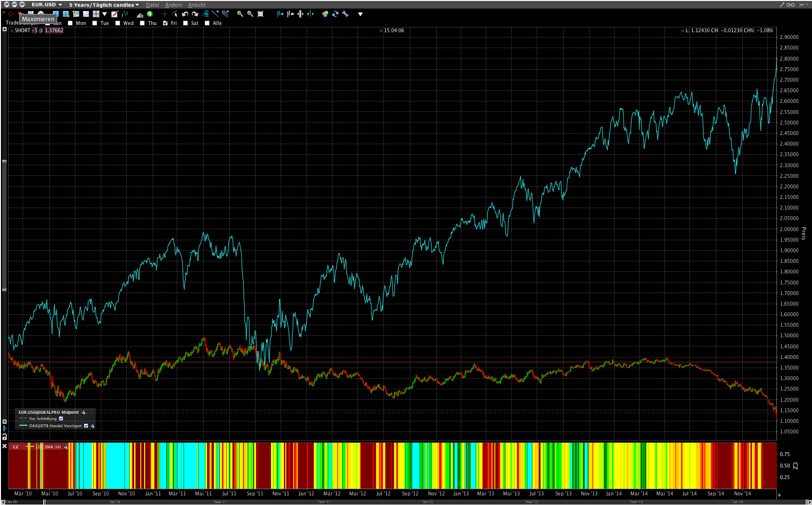Uncheck the Fri trading day checkbox
This screenshot has width=812, height=505.
tap(165, 23)
